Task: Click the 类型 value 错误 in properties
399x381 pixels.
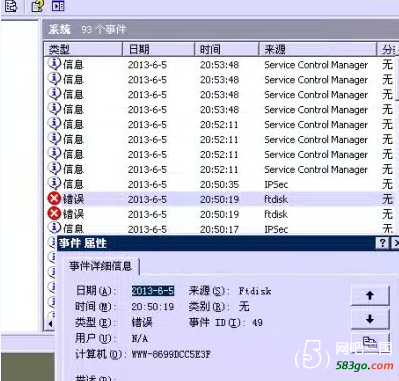Action: tap(142, 322)
